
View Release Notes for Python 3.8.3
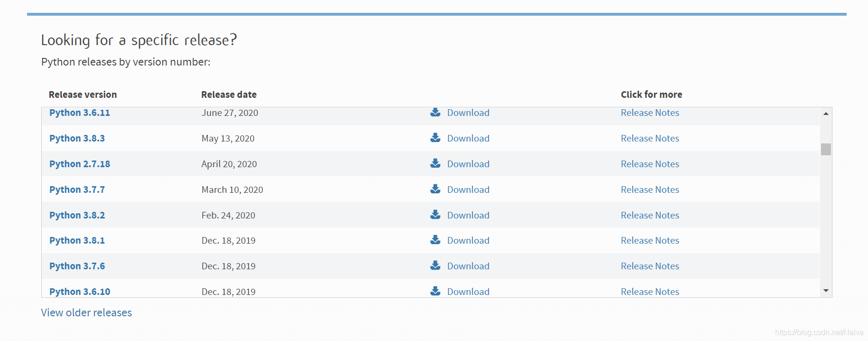[650, 138]
